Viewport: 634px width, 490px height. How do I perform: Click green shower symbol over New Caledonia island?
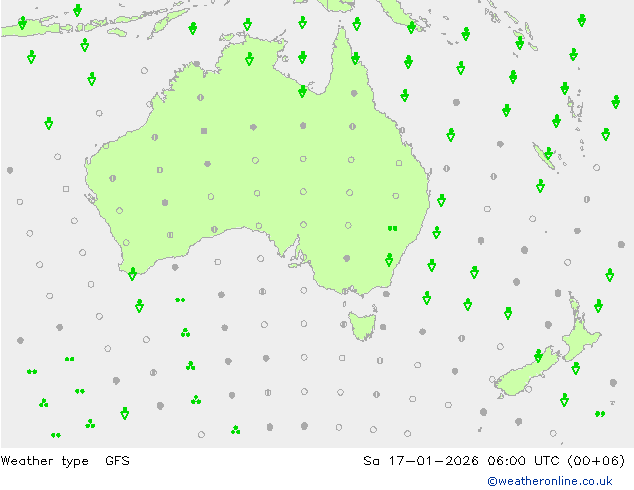tap(549, 153)
